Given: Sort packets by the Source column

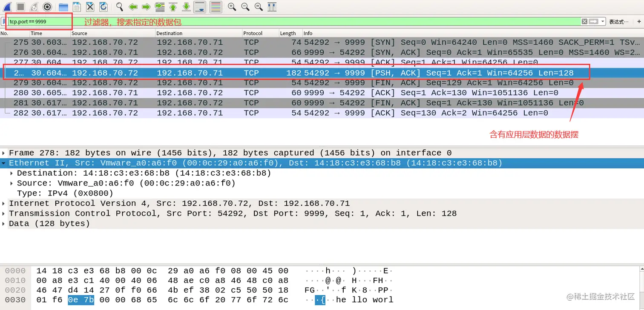Looking at the screenshot, I should click(x=112, y=33).
